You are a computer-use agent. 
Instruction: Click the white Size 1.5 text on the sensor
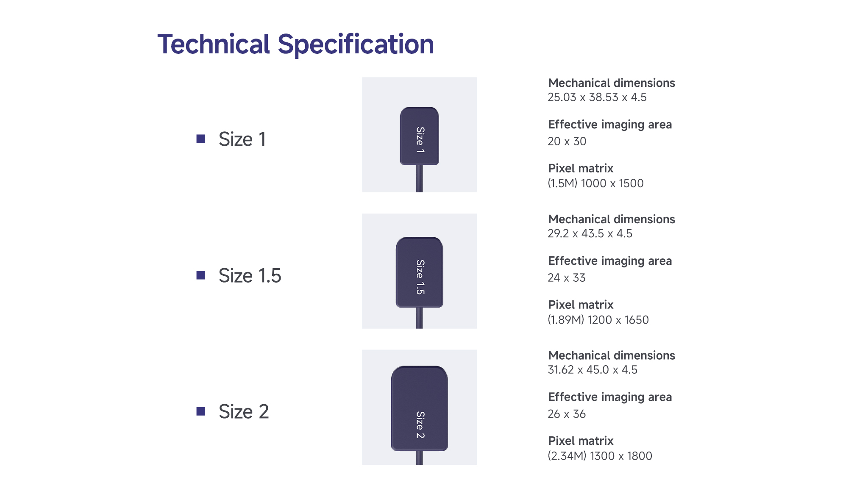pos(420,277)
